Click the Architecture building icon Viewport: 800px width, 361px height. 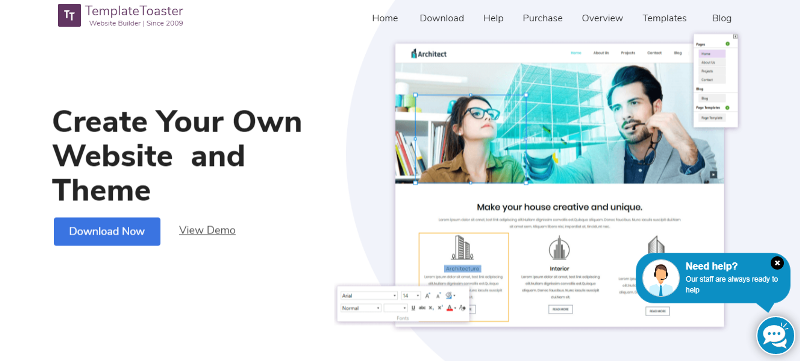point(463,247)
